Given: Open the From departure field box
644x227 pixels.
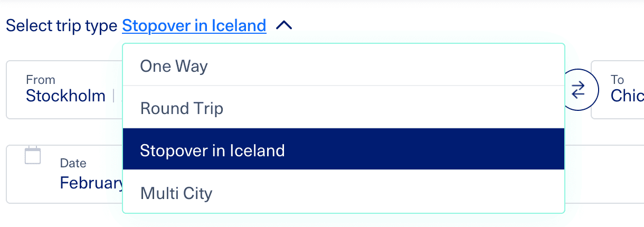Looking at the screenshot, I should pyautogui.click(x=63, y=108).
